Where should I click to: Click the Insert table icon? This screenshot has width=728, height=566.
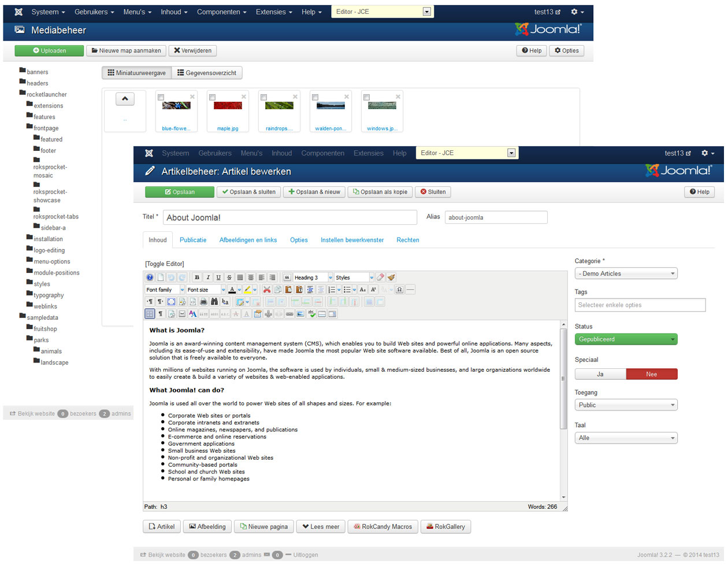[x=240, y=302]
